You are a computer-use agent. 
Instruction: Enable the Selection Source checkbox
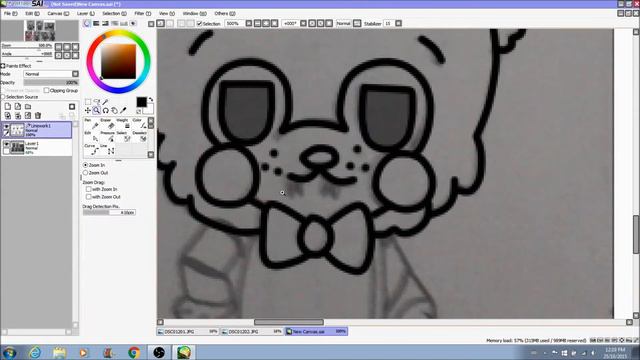pos(3,97)
